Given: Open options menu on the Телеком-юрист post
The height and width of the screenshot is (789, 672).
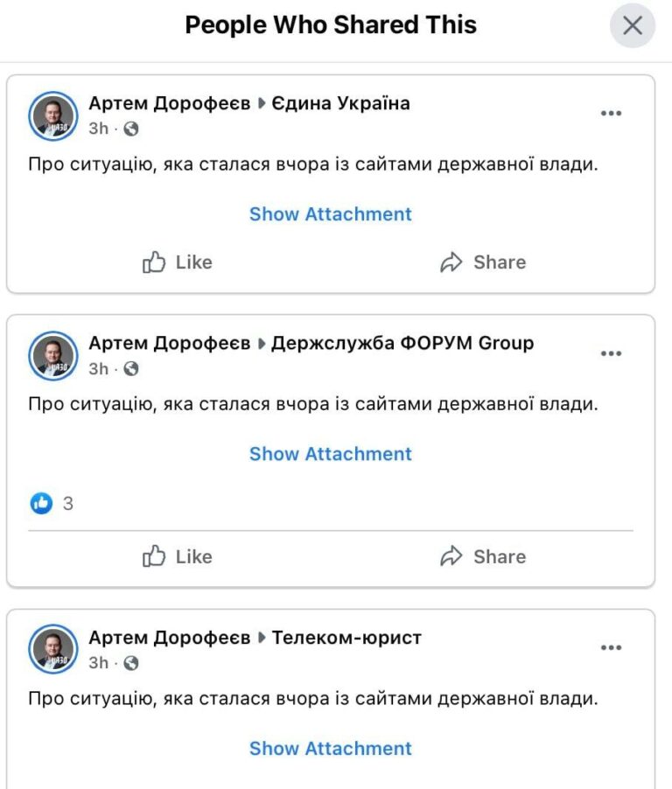Looking at the screenshot, I should pos(611,648).
